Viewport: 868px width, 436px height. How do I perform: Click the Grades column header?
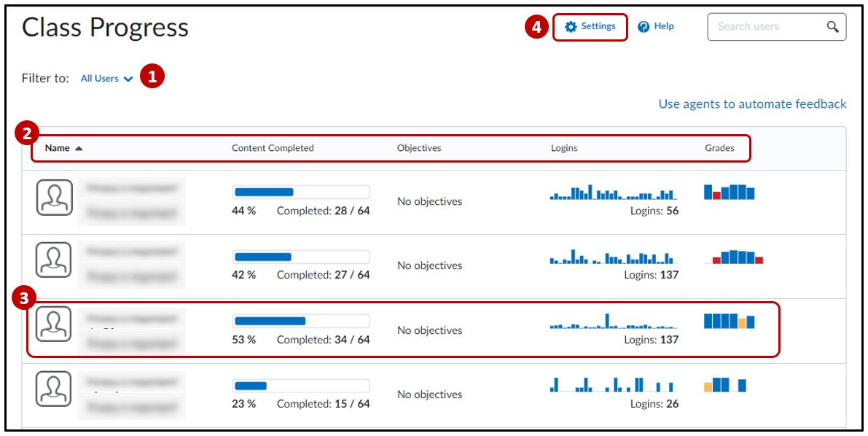pos(719,149)
